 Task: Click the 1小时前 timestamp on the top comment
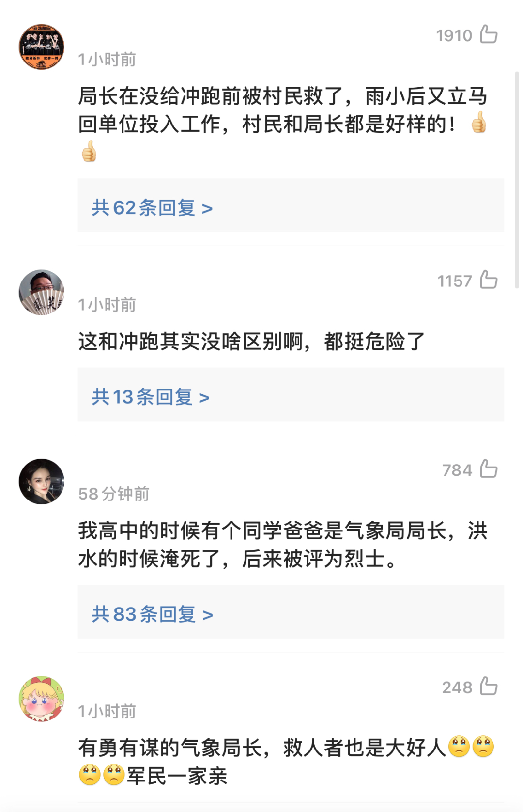107,60
